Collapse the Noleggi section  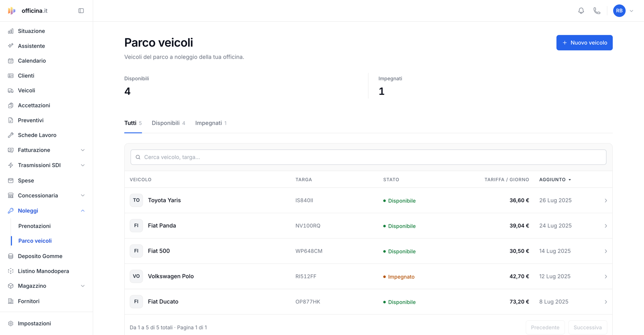(83, 211)
